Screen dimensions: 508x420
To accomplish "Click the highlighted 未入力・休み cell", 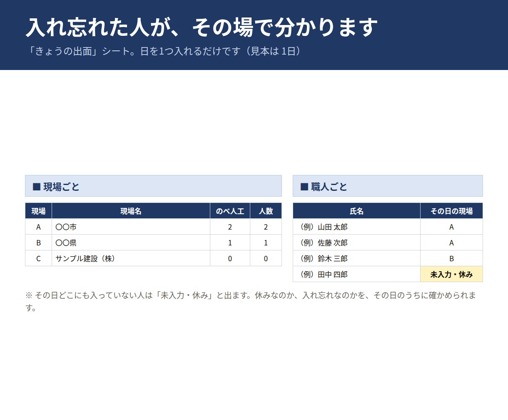I will [451, 274].
